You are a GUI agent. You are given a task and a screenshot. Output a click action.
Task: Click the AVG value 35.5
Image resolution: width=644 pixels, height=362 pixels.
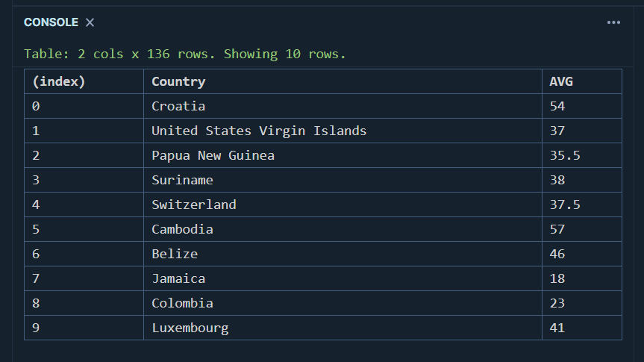tap(565, 155)
